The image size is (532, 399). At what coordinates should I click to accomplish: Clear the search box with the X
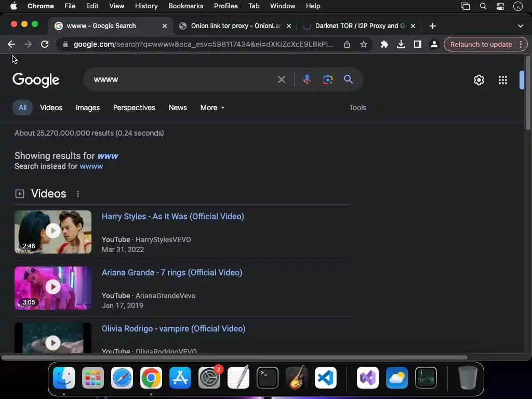click(x=281, y=79)
